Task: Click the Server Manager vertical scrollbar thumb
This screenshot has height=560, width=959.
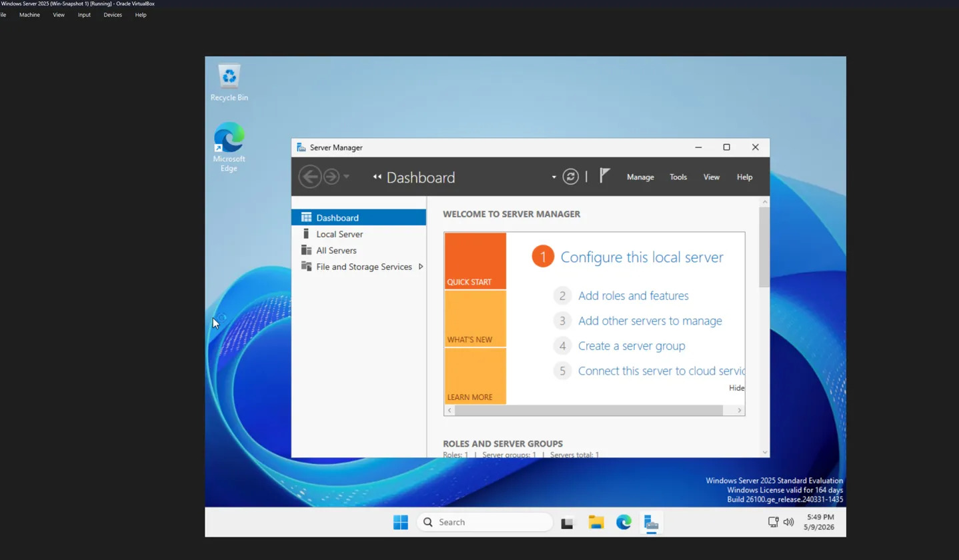Action: coord(764,247)
